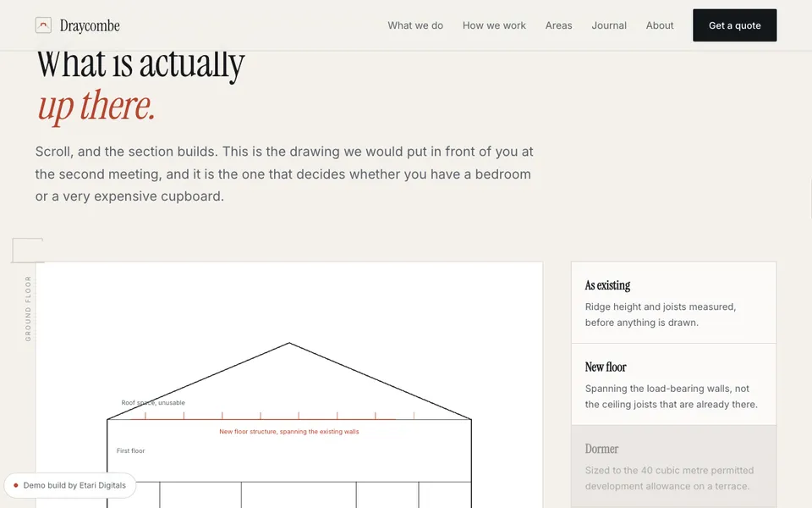Open the Areas nav link

point(558,25)
